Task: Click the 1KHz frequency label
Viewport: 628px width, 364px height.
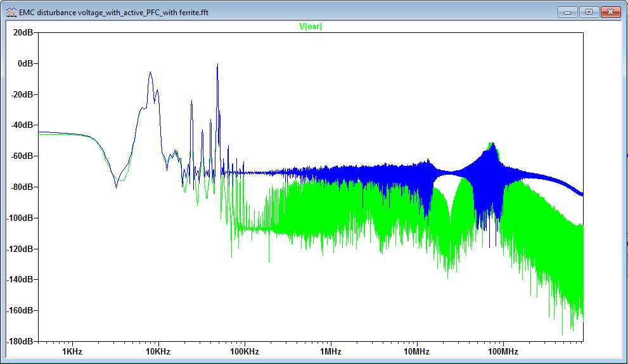Action: (72, 351)
